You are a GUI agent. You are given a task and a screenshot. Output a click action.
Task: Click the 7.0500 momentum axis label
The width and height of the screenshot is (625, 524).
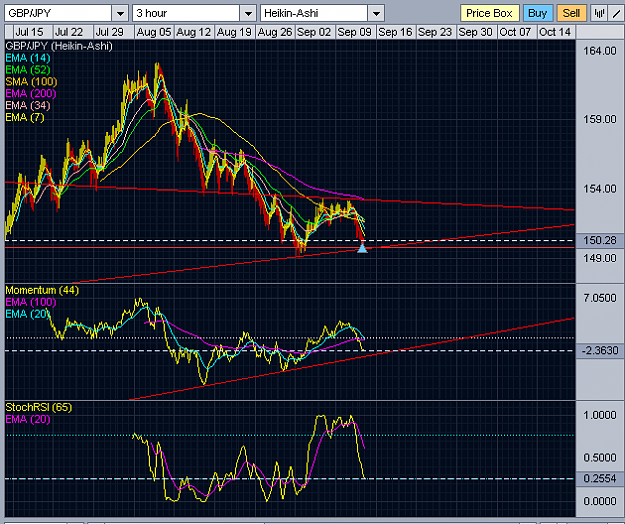coord(600,298)
